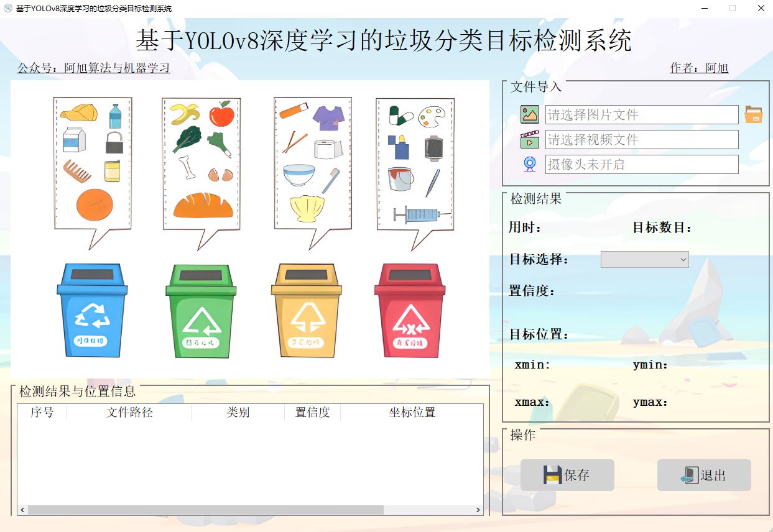Click the 类别 column header
The image size is (773, 532).
click(238, 413)
